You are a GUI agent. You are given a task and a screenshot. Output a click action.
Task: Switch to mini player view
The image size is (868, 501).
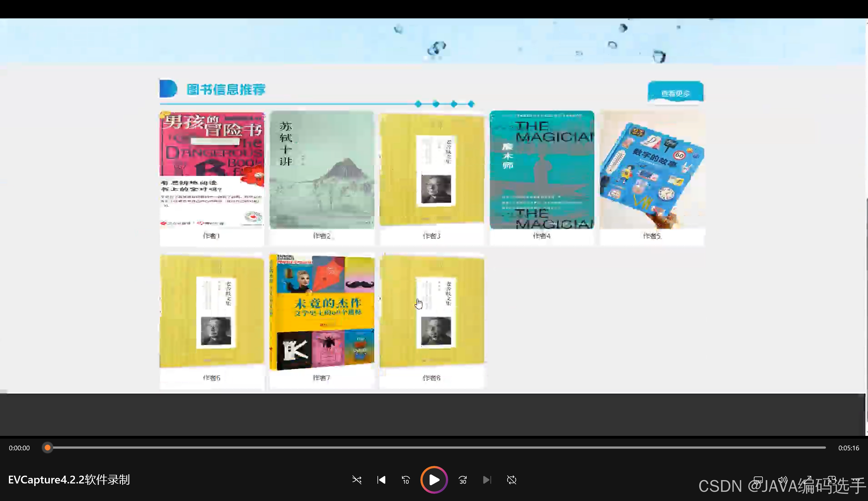pyautogui.click(x=832, y=480)
